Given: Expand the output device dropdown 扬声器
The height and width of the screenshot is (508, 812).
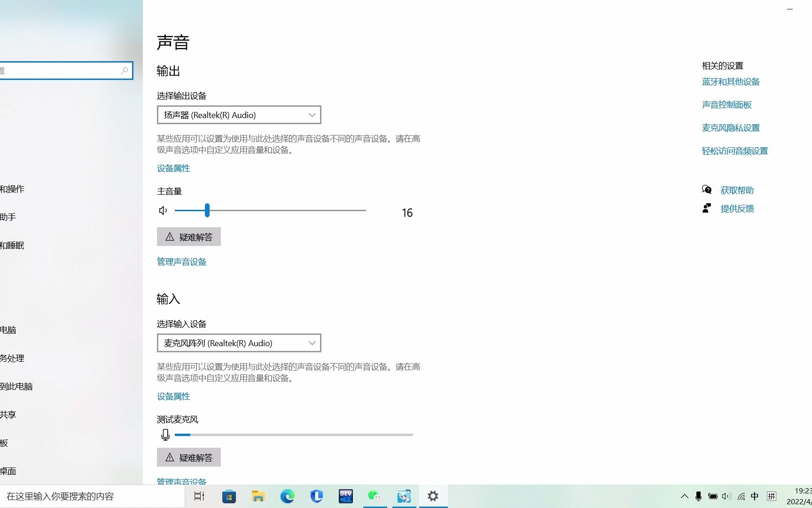Looking at the screenshot, I should (239, 115).
